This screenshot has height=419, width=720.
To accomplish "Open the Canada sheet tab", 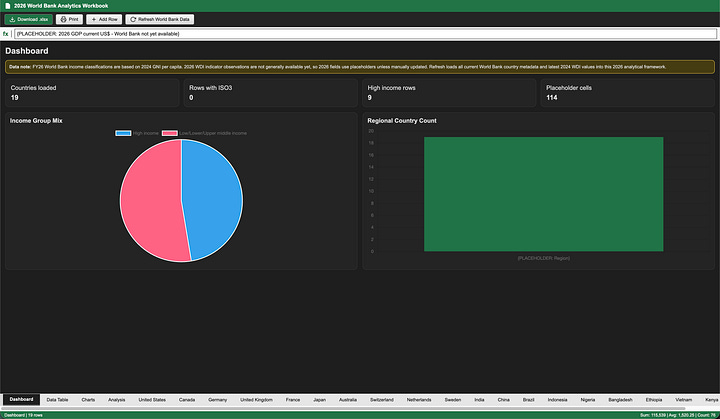I will click(x=187, y=400).
